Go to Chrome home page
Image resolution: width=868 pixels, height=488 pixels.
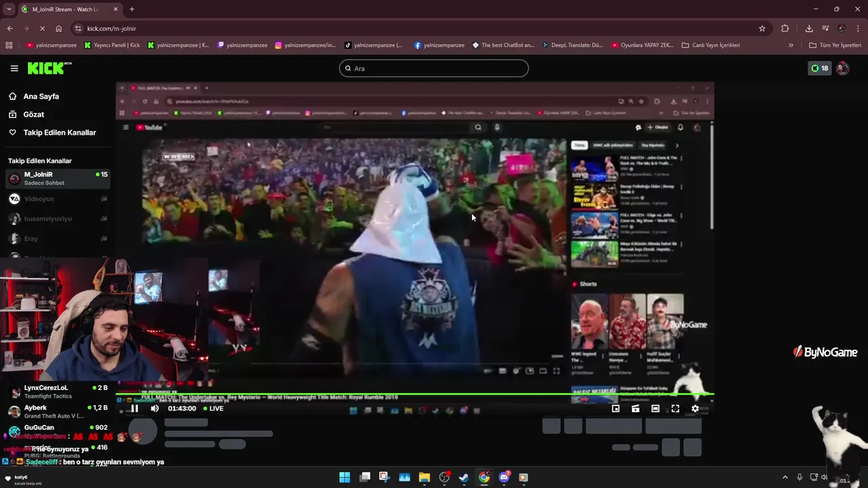[59, 28]
